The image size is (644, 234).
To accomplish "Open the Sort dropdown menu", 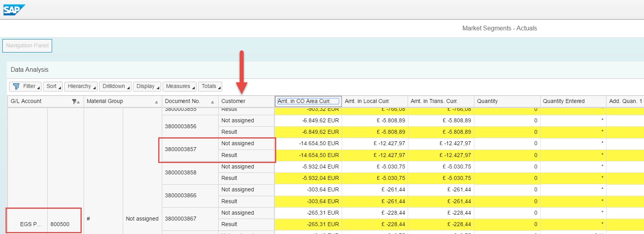I will point(53,86).
